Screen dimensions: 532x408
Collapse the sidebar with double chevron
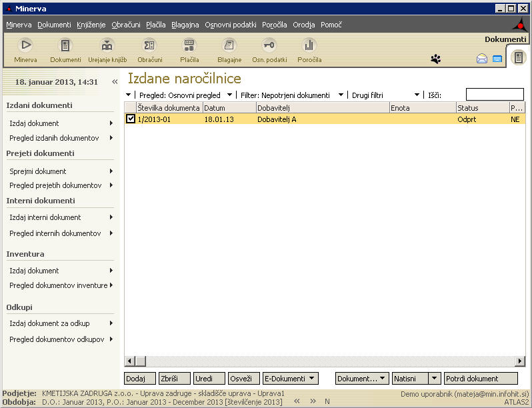115,82
